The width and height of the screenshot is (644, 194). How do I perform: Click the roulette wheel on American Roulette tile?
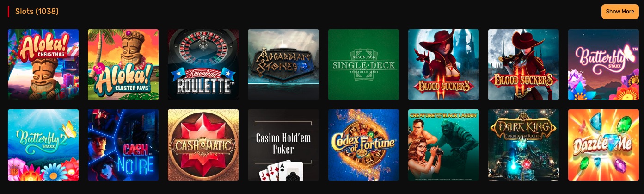pyautogui.click(x=203, y=50)
